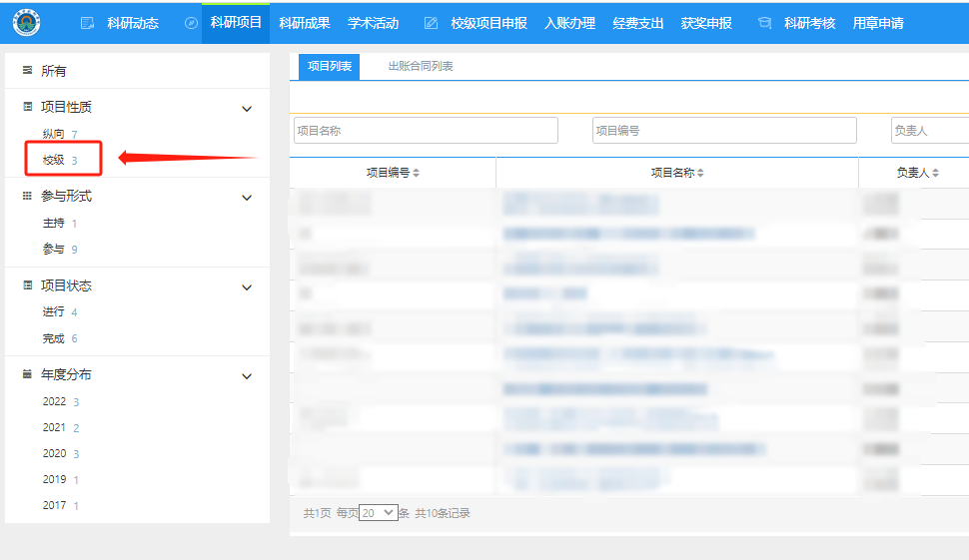Click the grid icon beside 参与形式
The width and height of the screenshot is (969, 560).
tap(27, 197)
